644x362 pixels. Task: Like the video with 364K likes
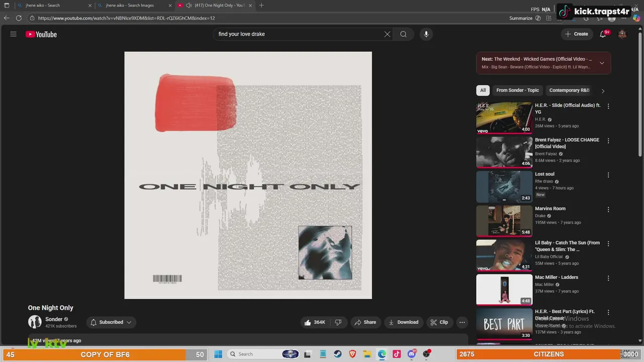(315, 322)
